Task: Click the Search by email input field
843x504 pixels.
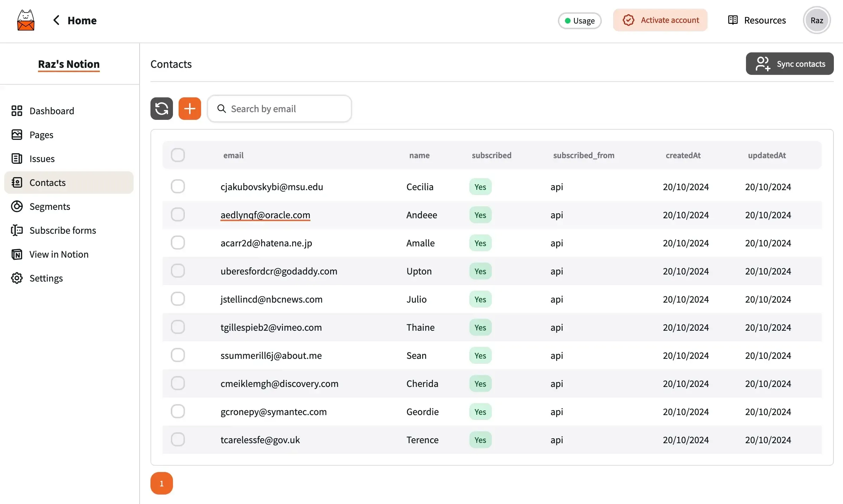Action: point(279,109)
